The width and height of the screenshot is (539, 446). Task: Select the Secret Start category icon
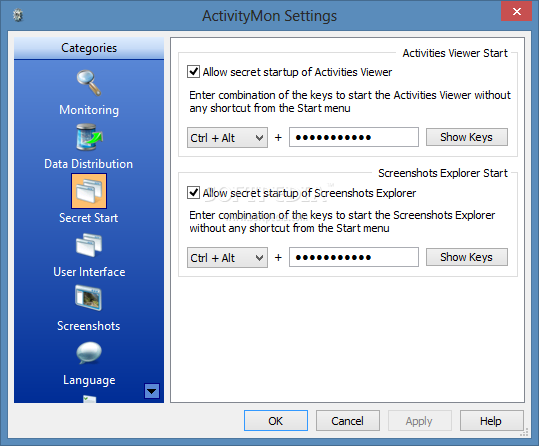[89, 191]
